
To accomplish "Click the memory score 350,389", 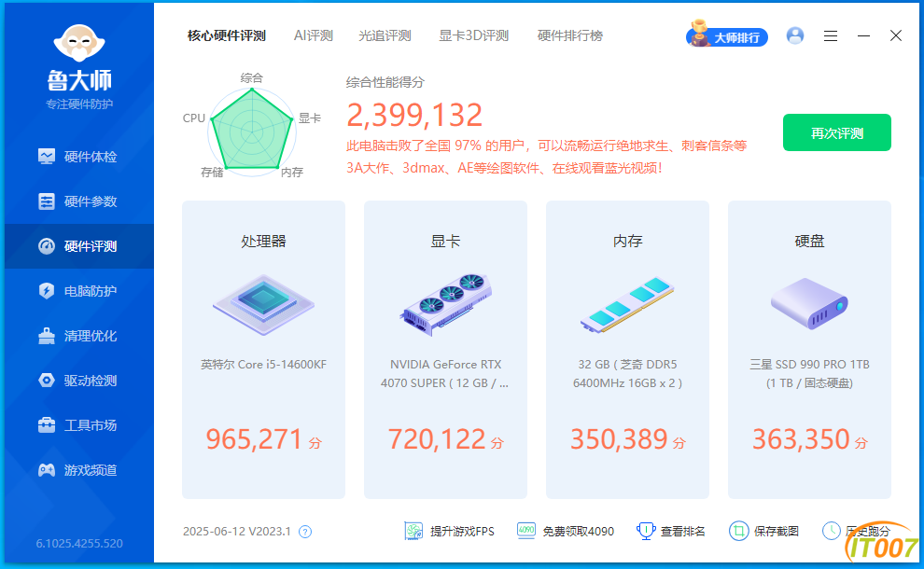I will (619, 439).
